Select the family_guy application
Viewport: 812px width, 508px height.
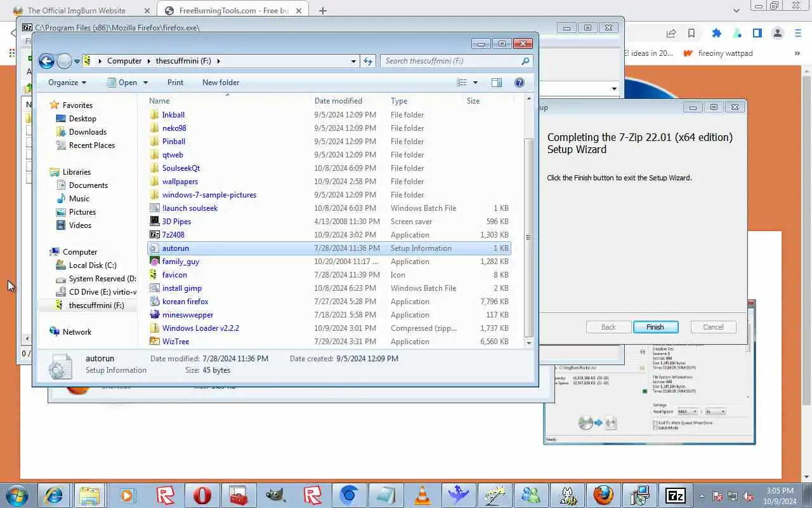180,262
